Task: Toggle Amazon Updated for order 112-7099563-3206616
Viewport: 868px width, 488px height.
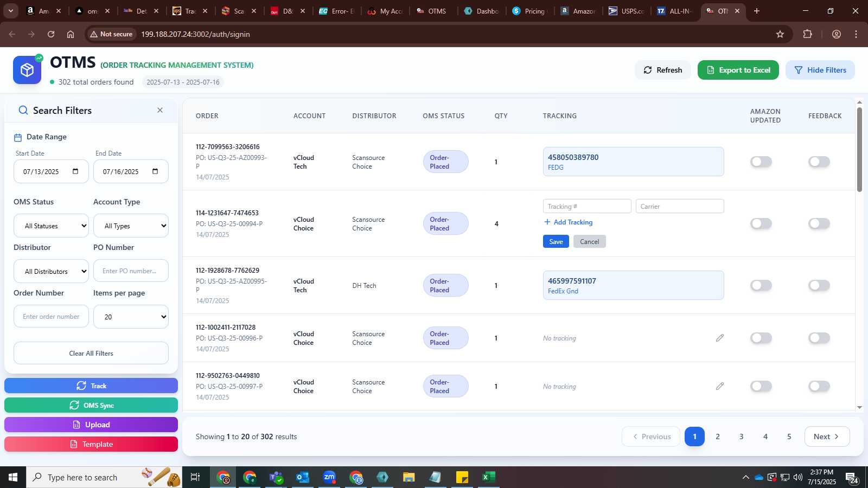Action: pos(761,162)
